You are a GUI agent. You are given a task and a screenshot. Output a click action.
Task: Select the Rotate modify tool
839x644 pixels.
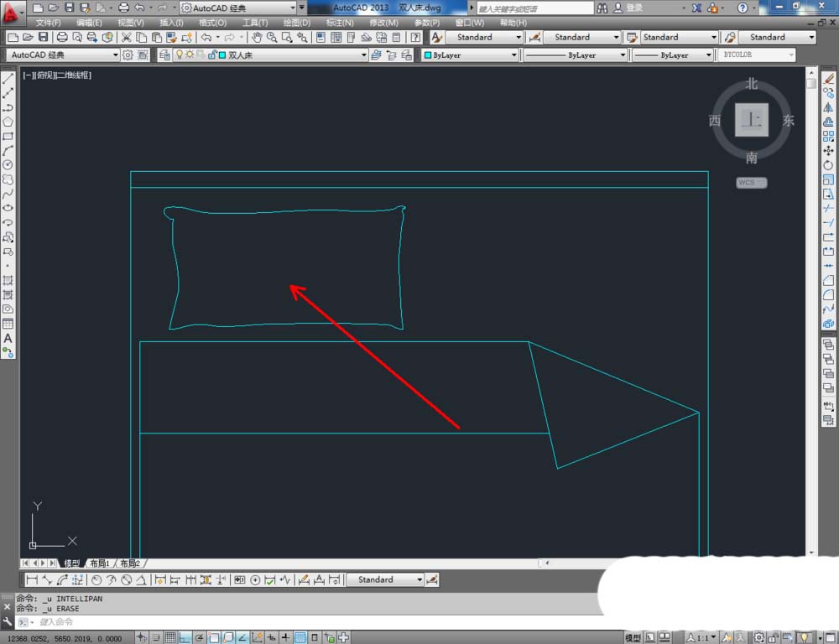click(829, 165)
